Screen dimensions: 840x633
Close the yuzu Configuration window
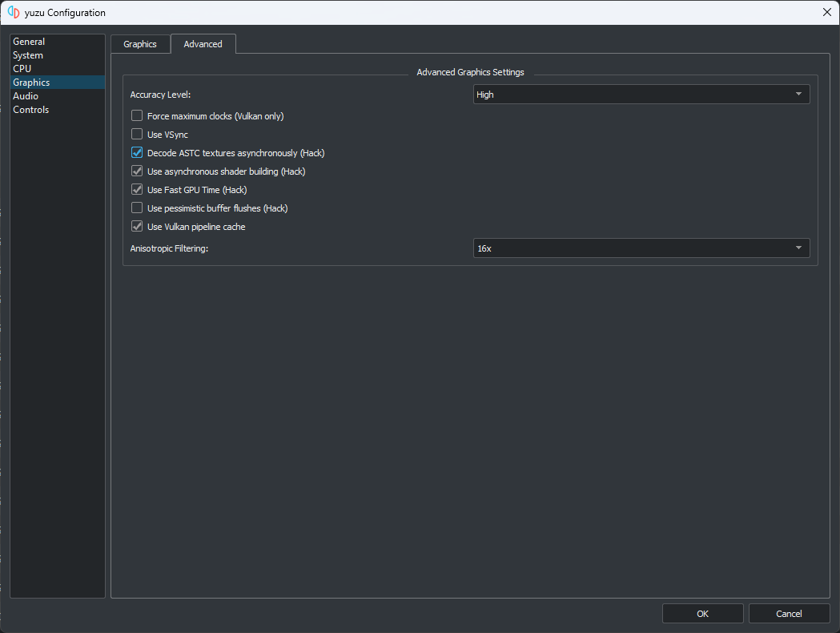(x=826, y=12)
